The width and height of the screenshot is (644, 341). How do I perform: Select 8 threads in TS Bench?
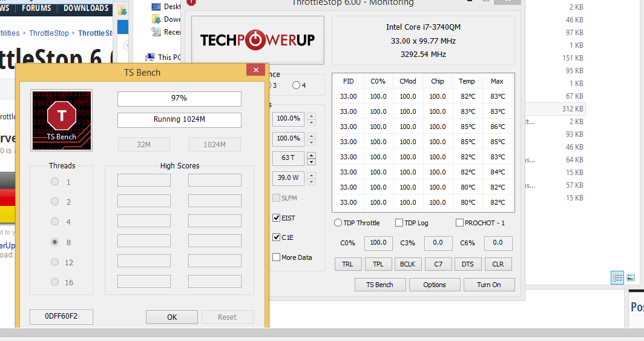click(54, 242)
